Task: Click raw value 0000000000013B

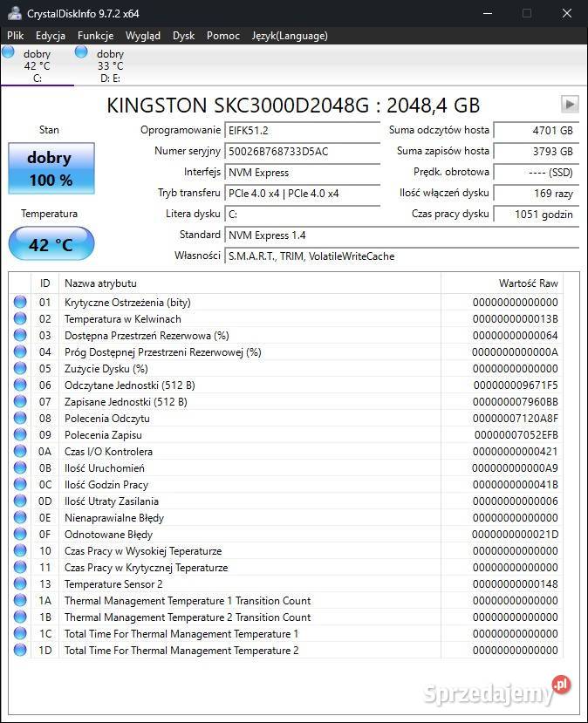Action: click(515, 319)
